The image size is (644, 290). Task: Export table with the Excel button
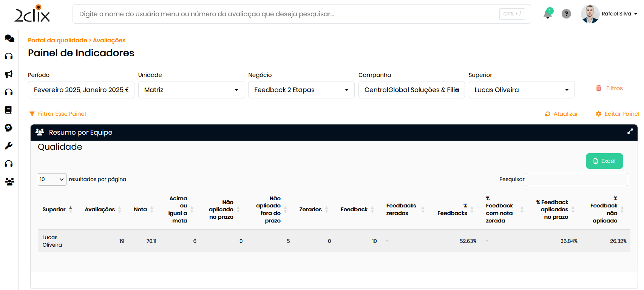pos(604,161)
